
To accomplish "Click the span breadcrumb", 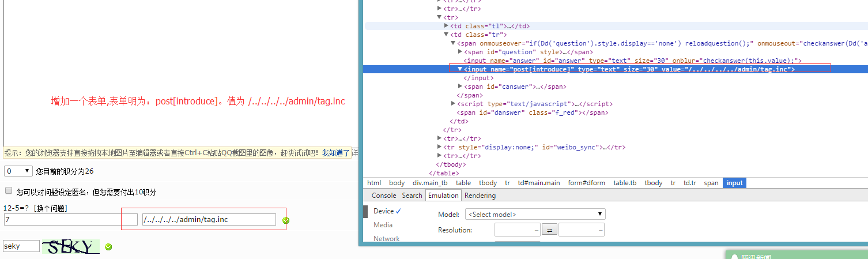I will [x=711, y=183].
